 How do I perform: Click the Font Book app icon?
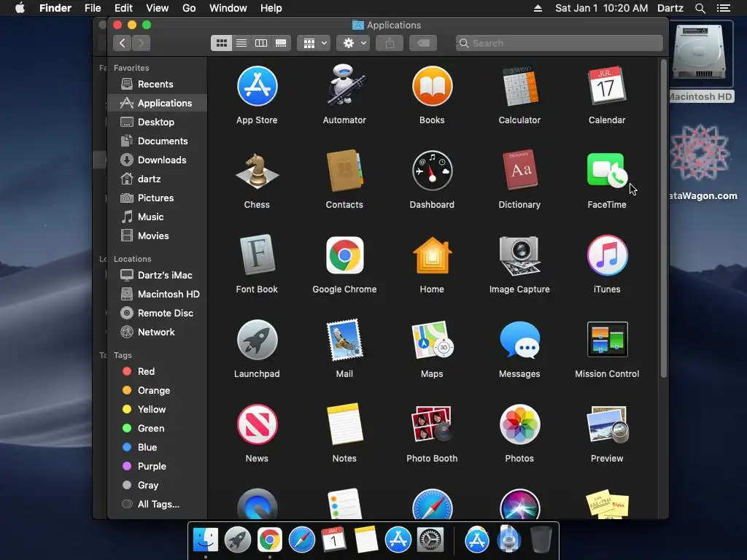(258, 255)
